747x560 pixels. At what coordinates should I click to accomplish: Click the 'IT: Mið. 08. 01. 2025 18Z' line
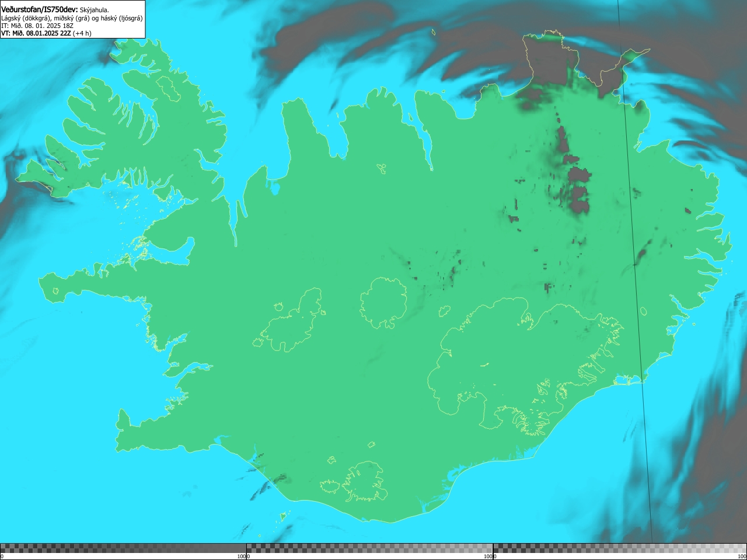coord(37,26)
